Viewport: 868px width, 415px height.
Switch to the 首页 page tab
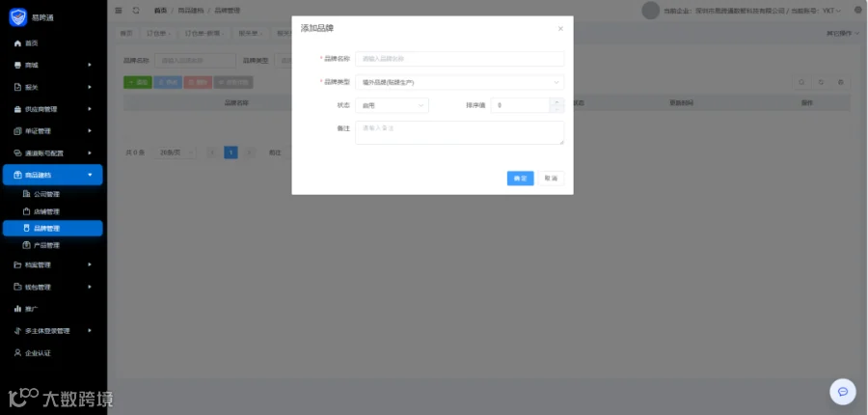coord(126,34)
